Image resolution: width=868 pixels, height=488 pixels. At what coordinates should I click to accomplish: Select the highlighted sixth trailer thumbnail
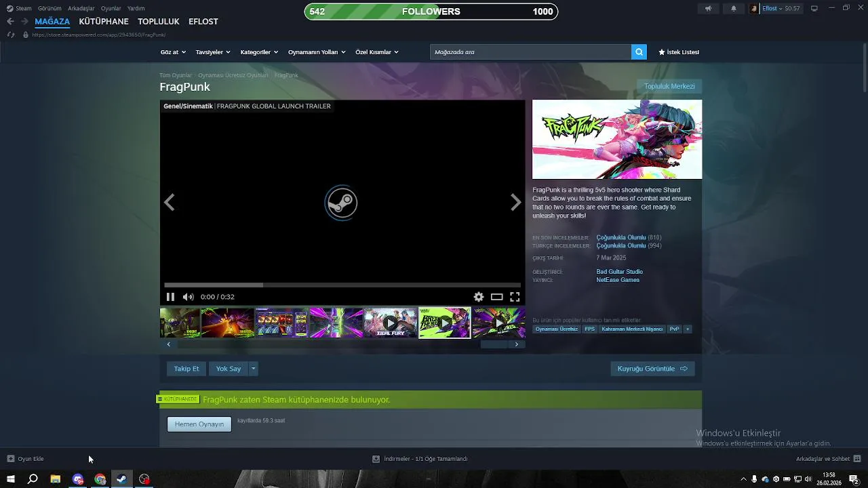coord(445,323)
